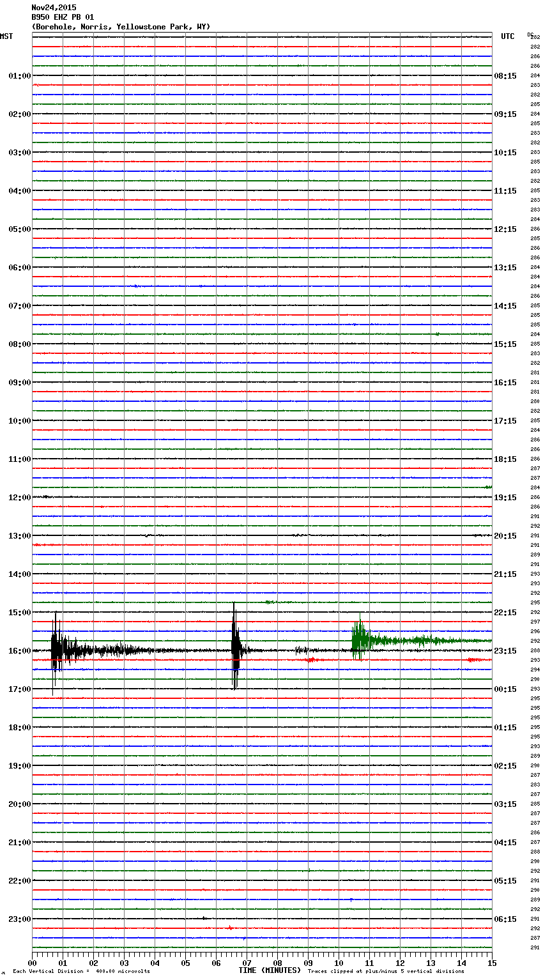Click the 22:15 UTC time label
The width and height of the screenshot is (543, 980).
click(x=505, y=613)
